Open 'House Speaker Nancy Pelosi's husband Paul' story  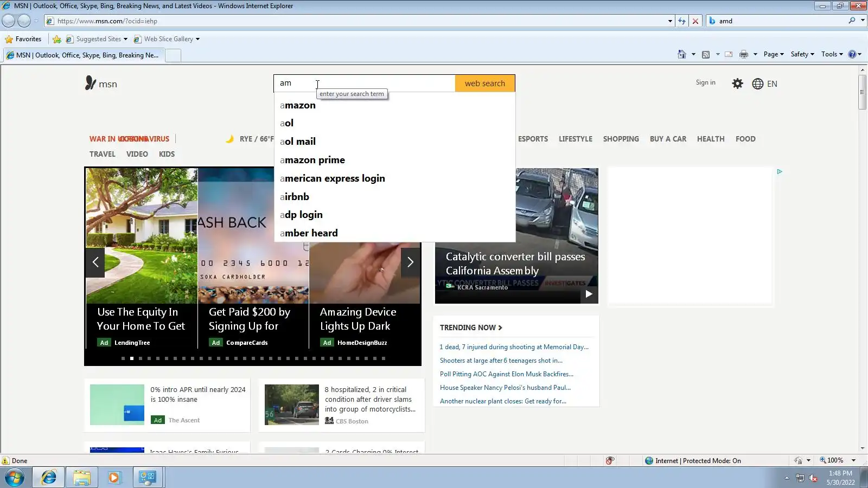505,388
